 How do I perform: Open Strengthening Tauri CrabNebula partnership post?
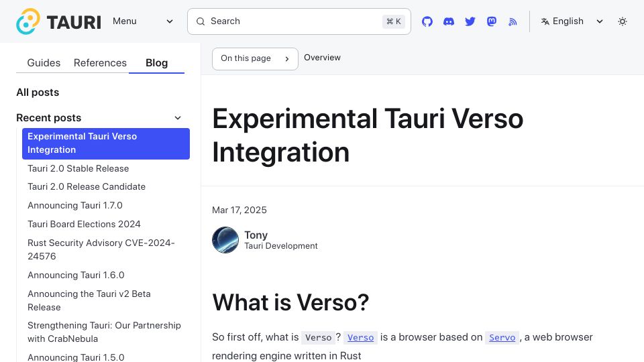point(104,332)
